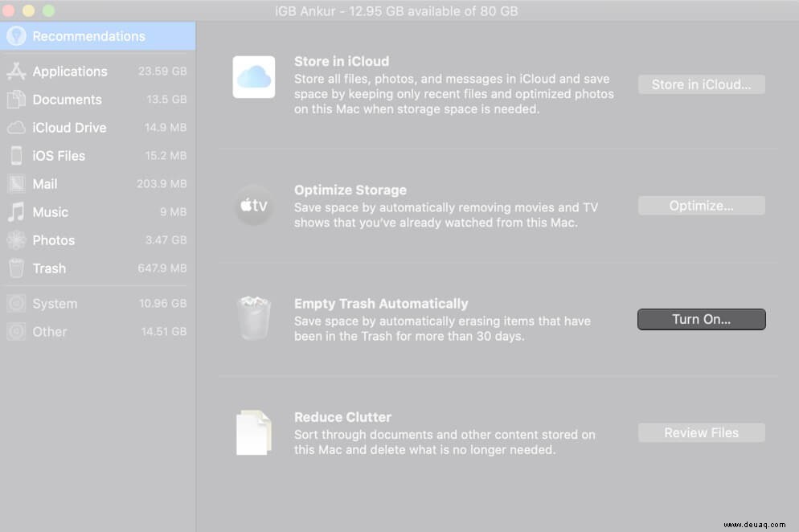The height and width of the screenshot is (532, 799).
Task: Open Review Files for Reduce Clutter
Action: (701, 432)
